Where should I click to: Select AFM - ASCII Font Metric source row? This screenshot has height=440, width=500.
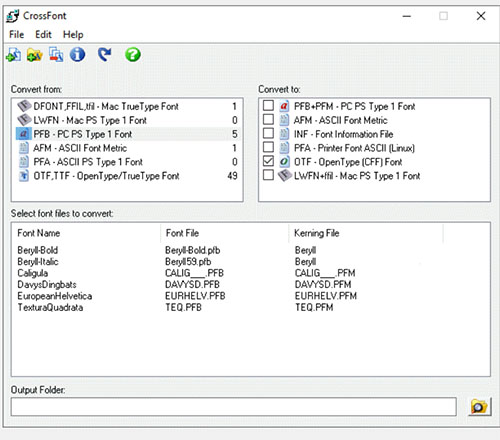(x=127, y=148)
